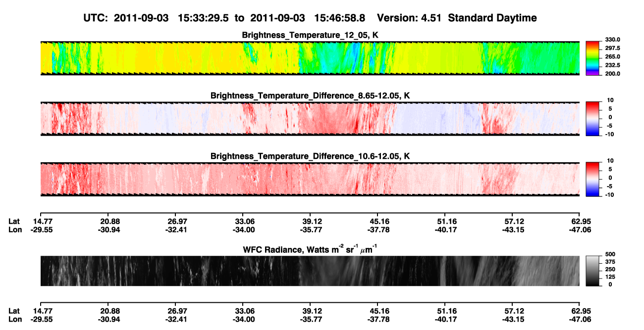The height and width of the screenshot is (330, 644).
Task: Click longitude '-34.00' under the WFC Radiance panel
Action: pos(245,319)
